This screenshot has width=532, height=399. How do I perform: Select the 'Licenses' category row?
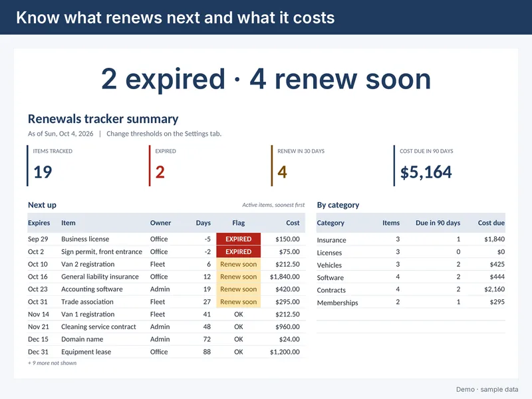[411, 252]
